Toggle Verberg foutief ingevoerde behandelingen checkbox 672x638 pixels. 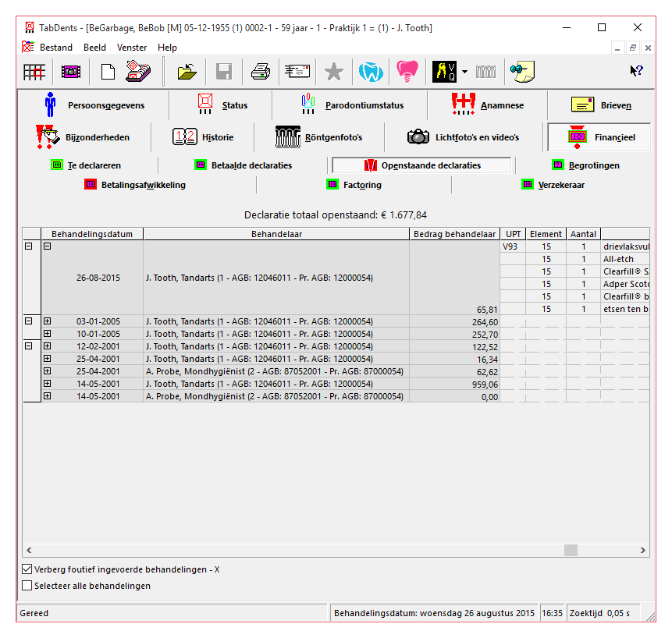27,569
